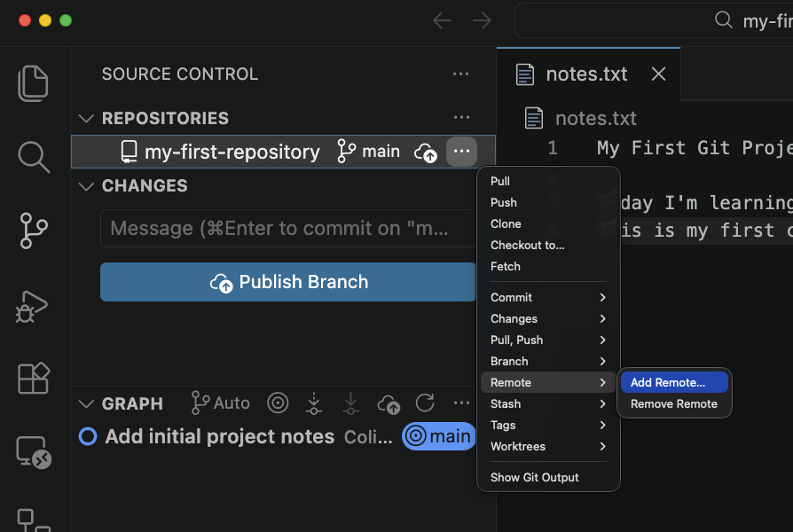This screenshot has height=532, width=793.
Task: Click more actions button for my-first-repository
Action: pyautogui.click(x=461, y=152)
